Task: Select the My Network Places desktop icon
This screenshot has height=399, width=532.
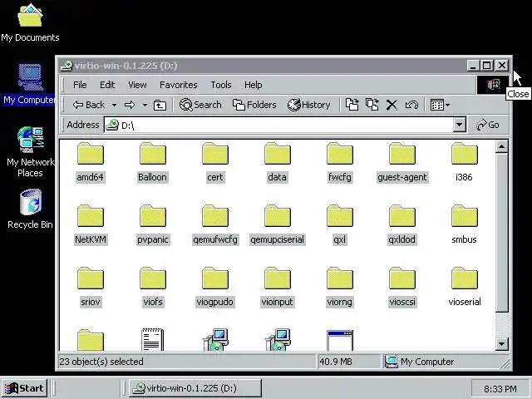Action: pyautogui.click(x=31, y=152)
